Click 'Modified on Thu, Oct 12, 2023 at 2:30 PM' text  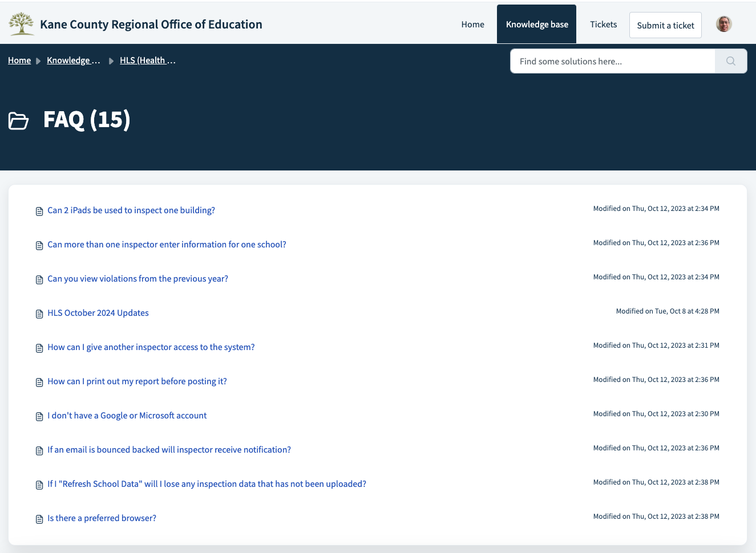pyautogui.click(x=656, y=414)
